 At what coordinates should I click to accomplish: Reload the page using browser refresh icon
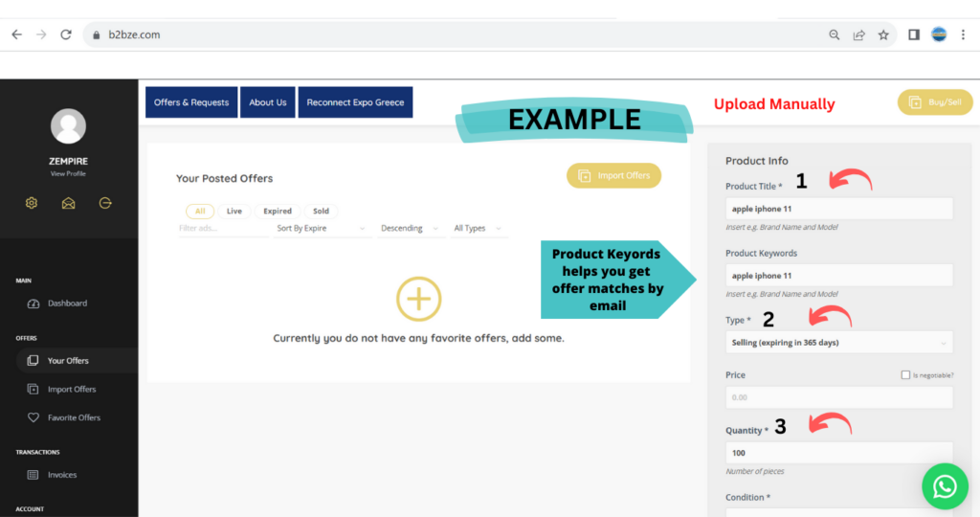[x=66, y=34]
